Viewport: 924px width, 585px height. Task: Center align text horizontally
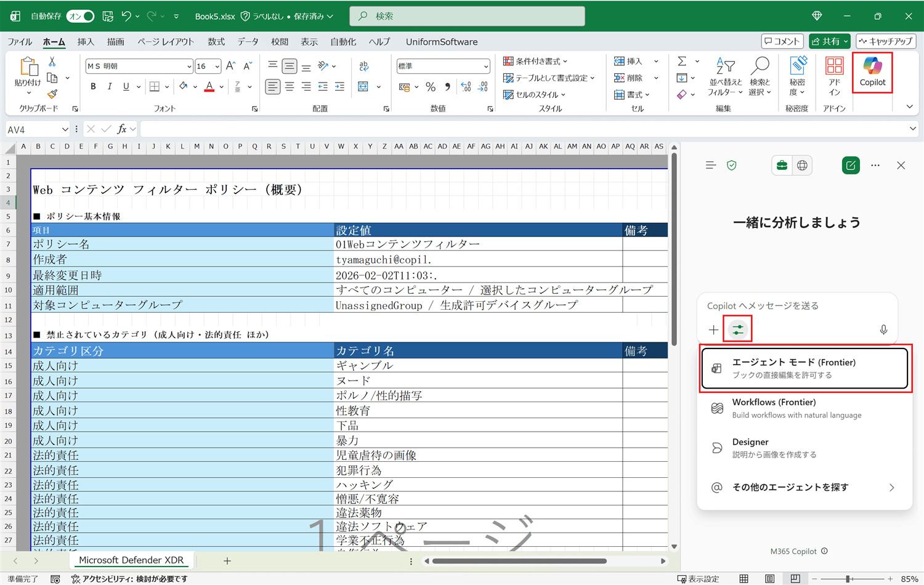[290, 87]
